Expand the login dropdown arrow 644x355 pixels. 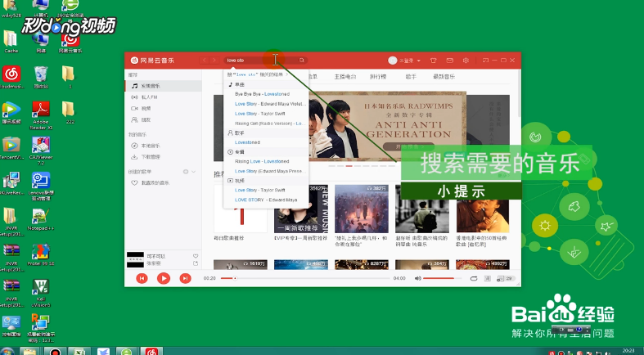[x=418, y=61]
